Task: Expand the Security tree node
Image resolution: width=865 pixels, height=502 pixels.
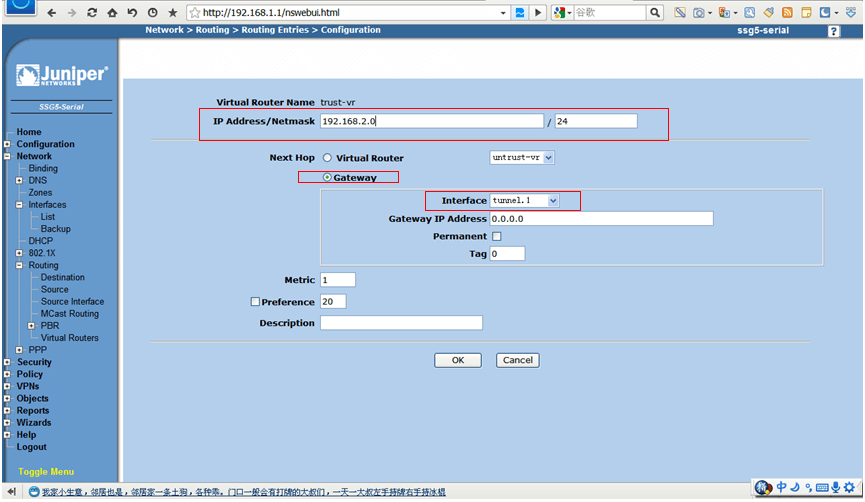Action: [x=7, y=362]
